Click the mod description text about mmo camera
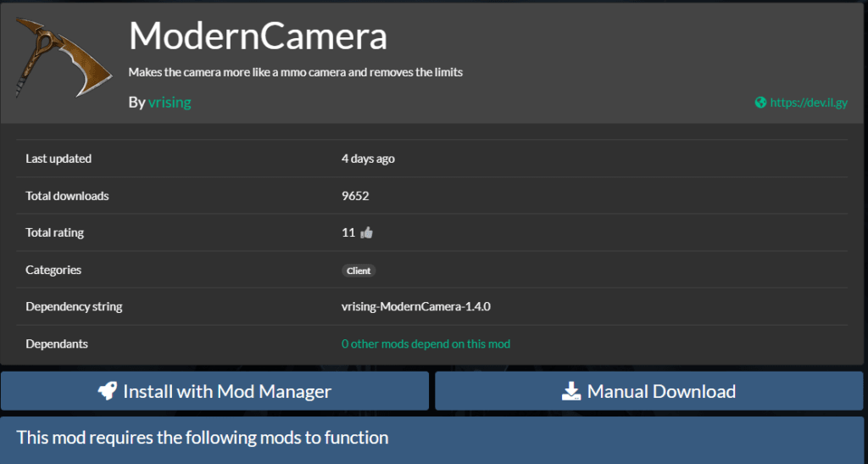The width and height of the screenshot is (868, 464). click(296, 72)
